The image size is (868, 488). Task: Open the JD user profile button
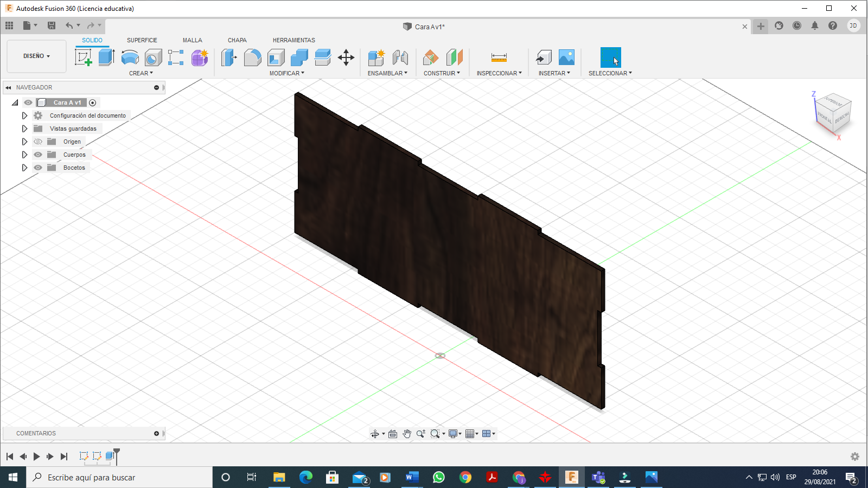(853, 25)
